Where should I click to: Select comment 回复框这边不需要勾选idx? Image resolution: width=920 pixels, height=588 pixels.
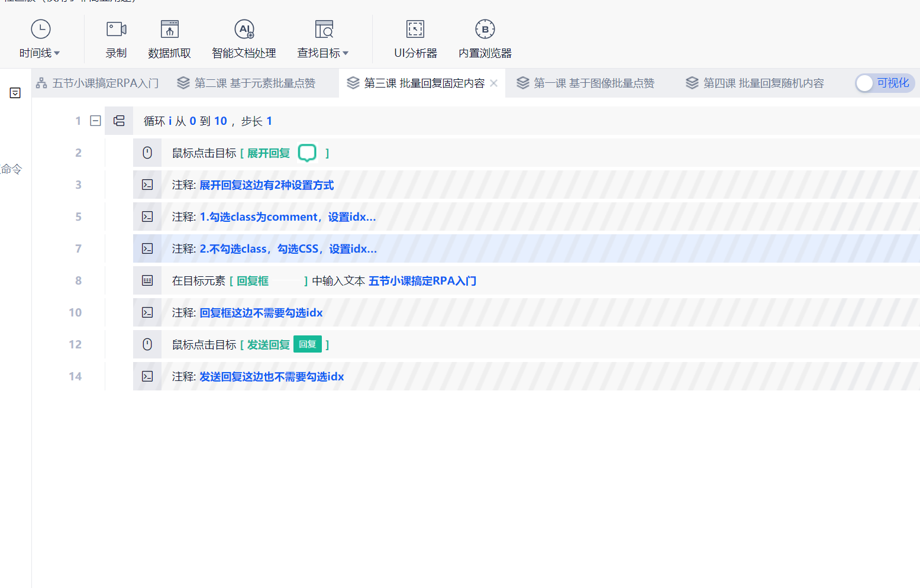(x=261, y=313)
